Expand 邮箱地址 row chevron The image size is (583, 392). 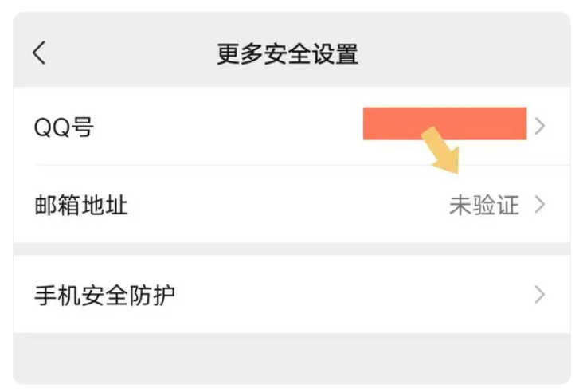540,206
